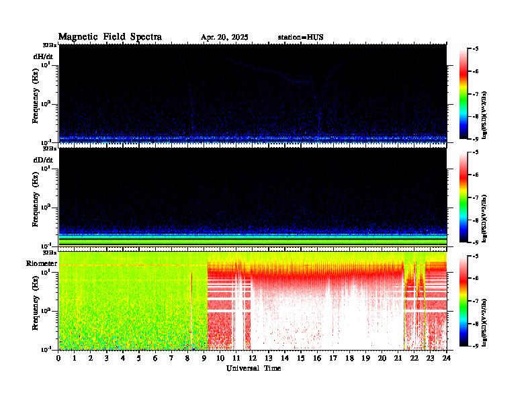This screenshot has width=532, height=411.
Task: Click the date label "Apr. 20, 2025"
Action: pos(224,38)
